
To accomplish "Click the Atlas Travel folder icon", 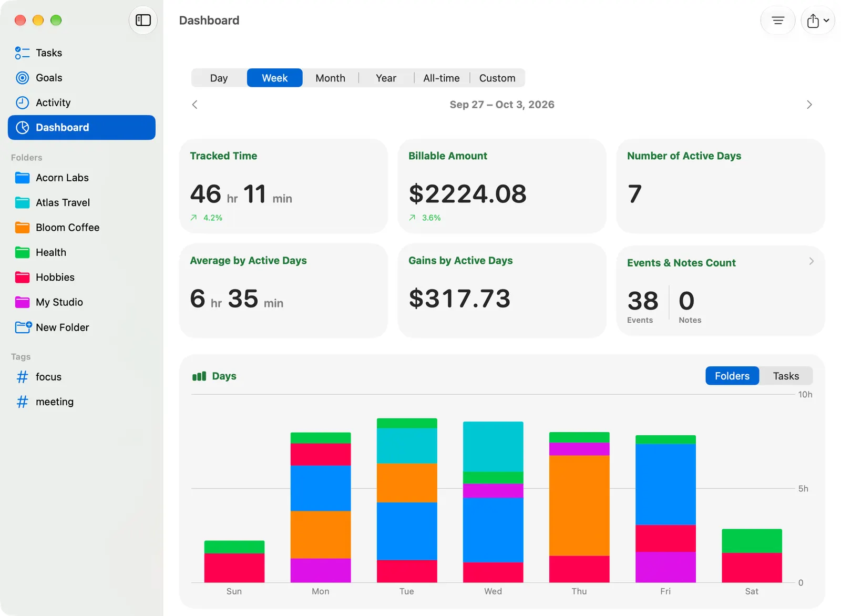I will pos(22,202).
